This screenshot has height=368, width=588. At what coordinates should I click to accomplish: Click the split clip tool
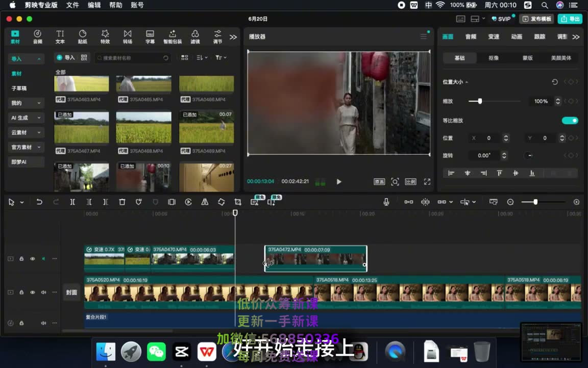click(72, 202)
